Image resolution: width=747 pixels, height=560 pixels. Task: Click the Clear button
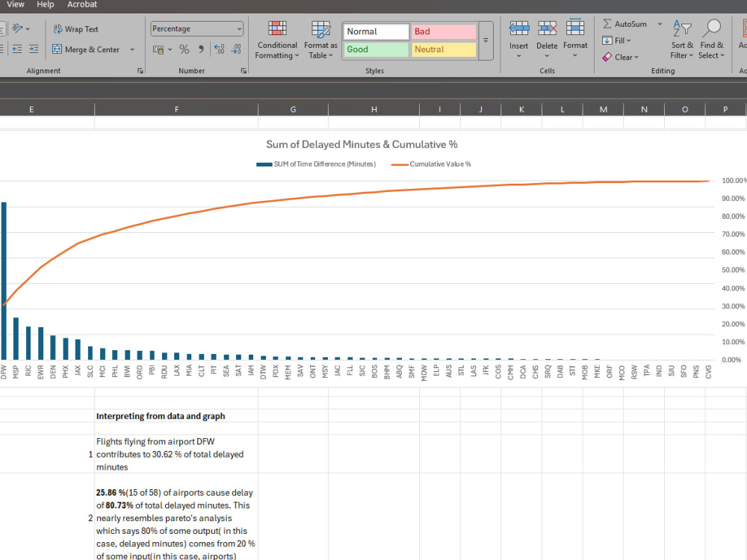pyautogui.click(x=620, y=57)
